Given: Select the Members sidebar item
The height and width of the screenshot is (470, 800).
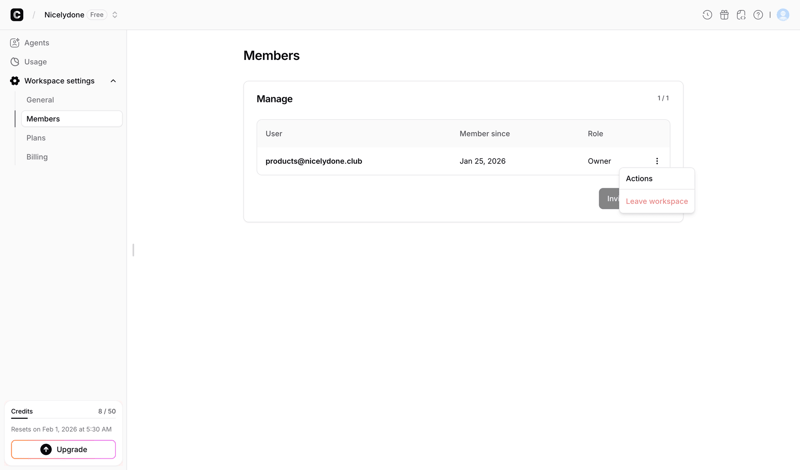Looking at the screenshot, I should [x=71, y=119].
